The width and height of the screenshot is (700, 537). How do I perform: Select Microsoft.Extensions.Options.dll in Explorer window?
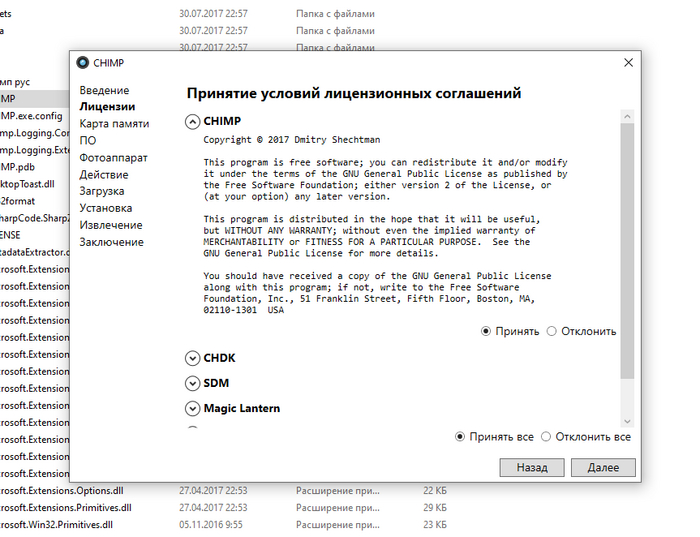62,491
